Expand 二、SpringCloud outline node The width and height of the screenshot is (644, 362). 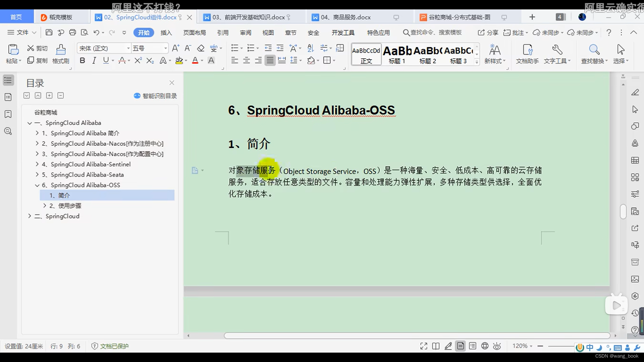coord(30,216)
